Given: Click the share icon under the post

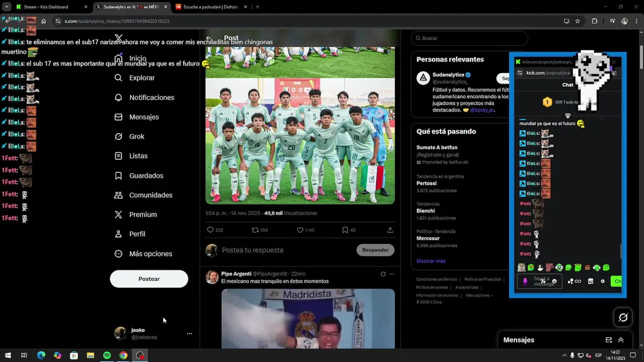Looking at the screenshot, I should tap(390, 230).
